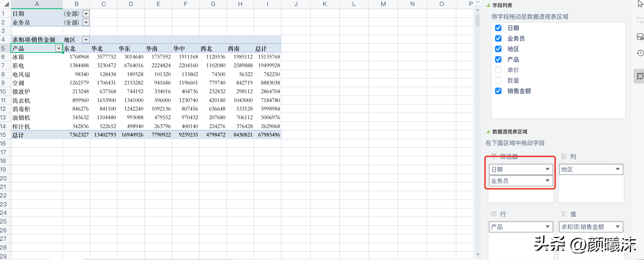Check the 单价 field checkbox
Viewport: 644px width, 260px height.
498,70
